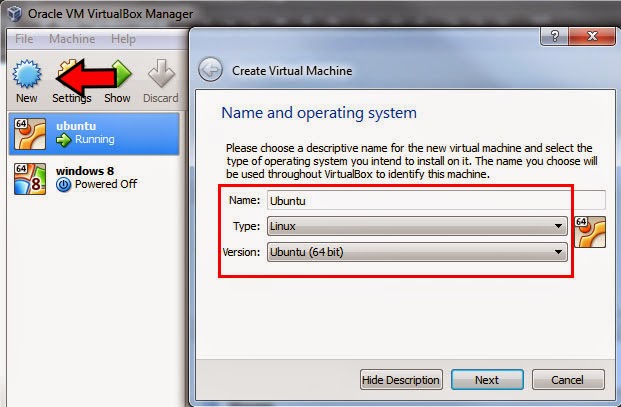The width and height of the screenshot is (621, 407).
Task: Click the 'Powered Off' status text
Action: tap(106, 184)
